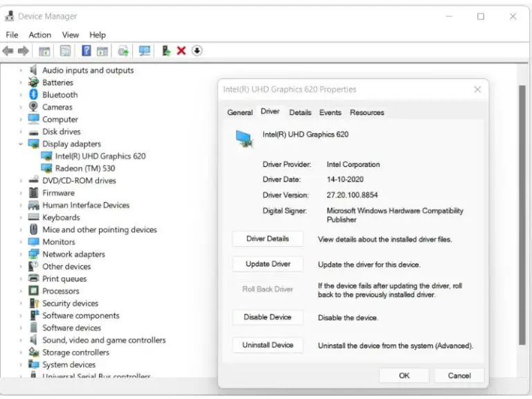Select the Radeon (TM) 530 adapter
532x399 pixels.
pyautogui.click(x=85, y=168)
